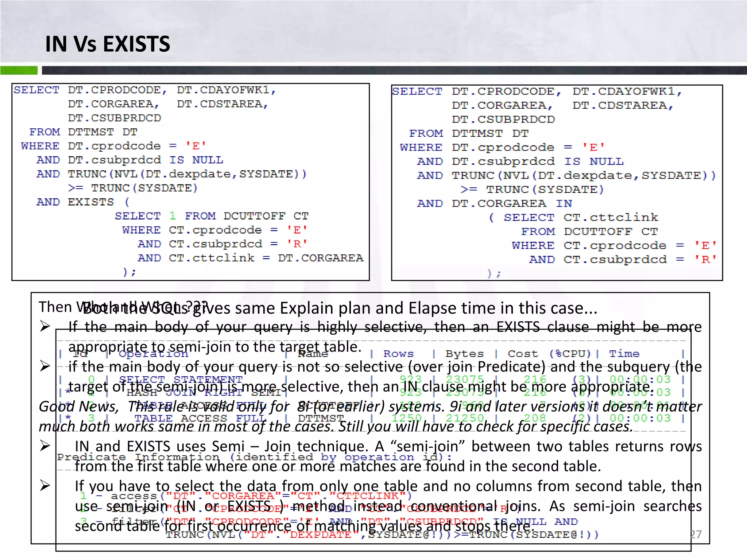Click "SELECT 1 FROM DCUTTOFF CT" in left query
Image resolution: width=747 pixels, height=560 pixels.
(x=212, y=216)
